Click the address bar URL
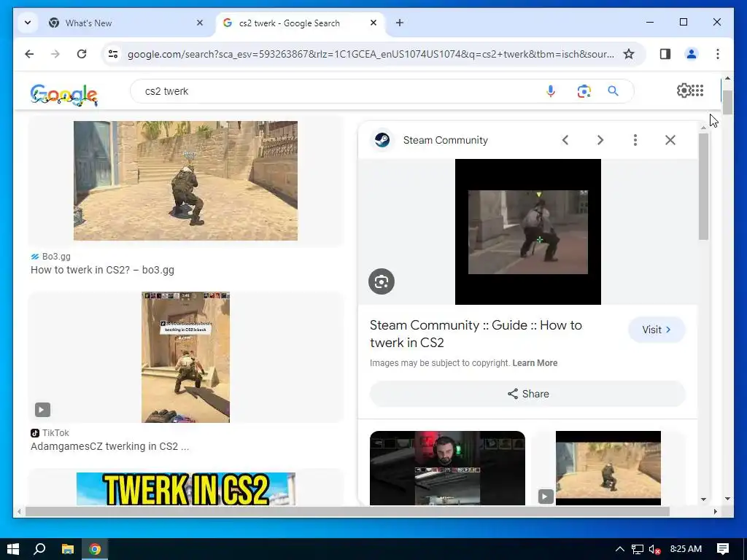The image size is (747, 560). [371, 54]
